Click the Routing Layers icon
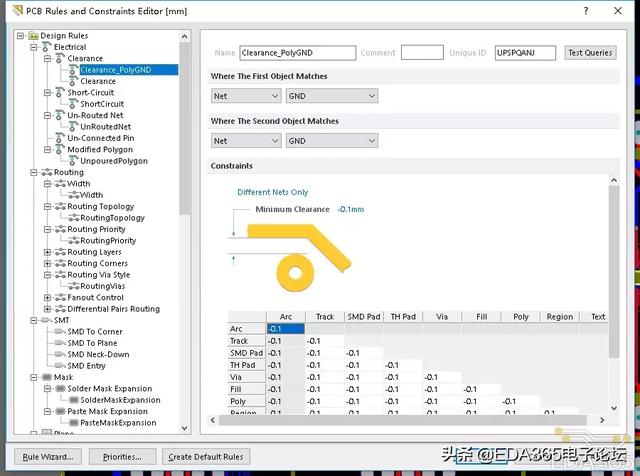 click(60, 252)
